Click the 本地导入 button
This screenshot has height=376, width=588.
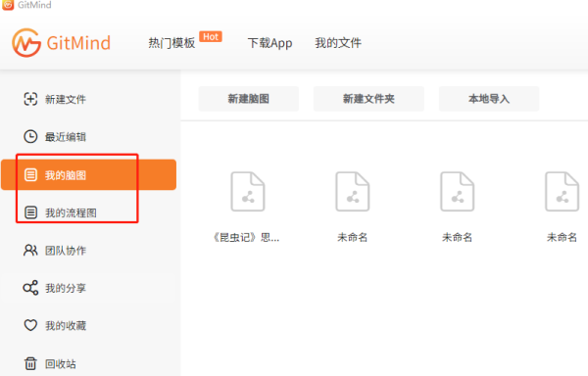click(489, 99)
